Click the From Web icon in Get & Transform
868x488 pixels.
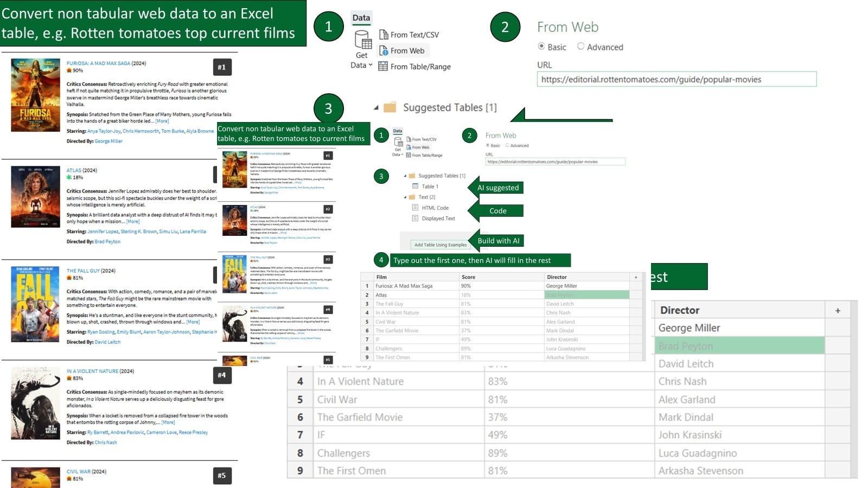coord(384,50)
